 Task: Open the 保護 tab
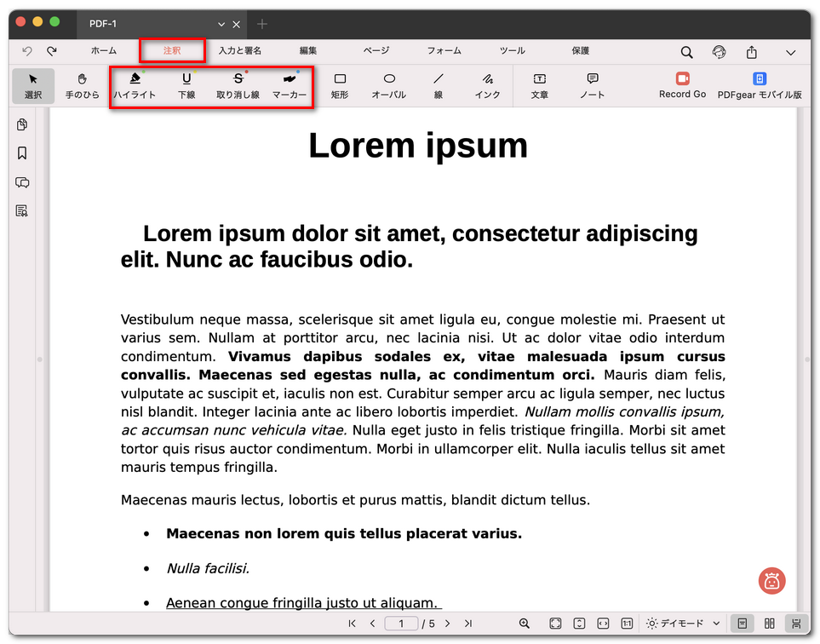(581, 51)
